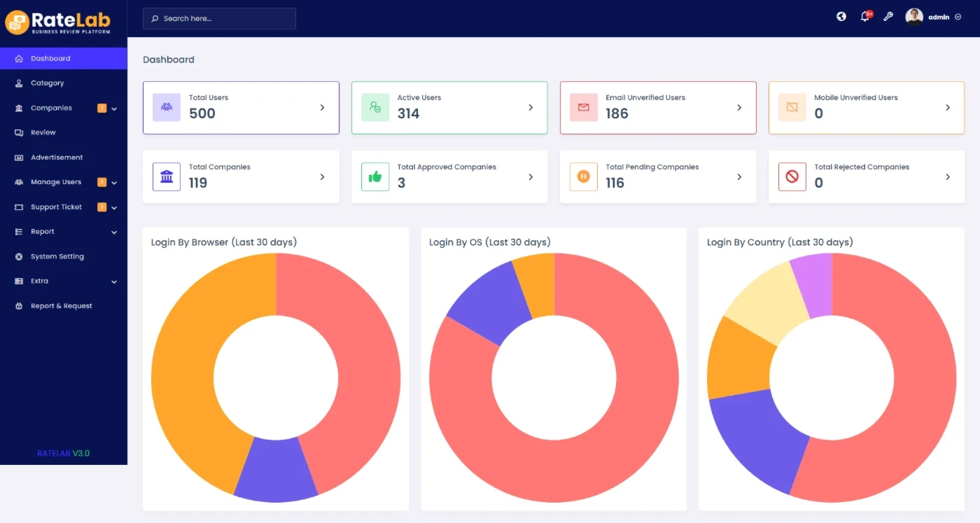Open the Active Users card arrow
Image resolution: width=980 pixels, height=523 pixels.
[531, 108]
